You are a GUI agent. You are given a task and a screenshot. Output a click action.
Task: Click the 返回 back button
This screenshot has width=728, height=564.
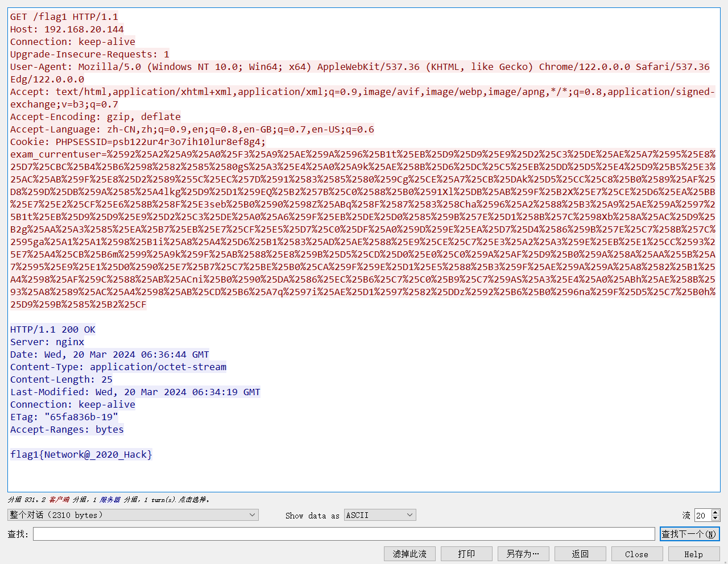pyautogui.click(x=580, y=554)
